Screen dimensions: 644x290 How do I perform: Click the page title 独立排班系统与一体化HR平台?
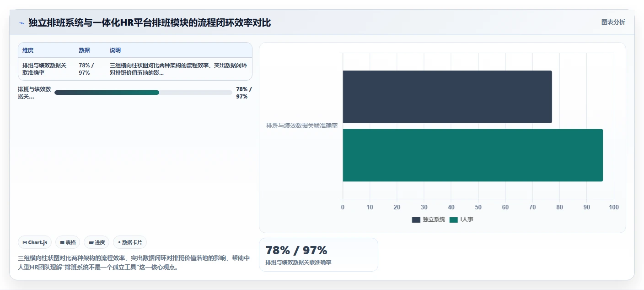(150, 22)
